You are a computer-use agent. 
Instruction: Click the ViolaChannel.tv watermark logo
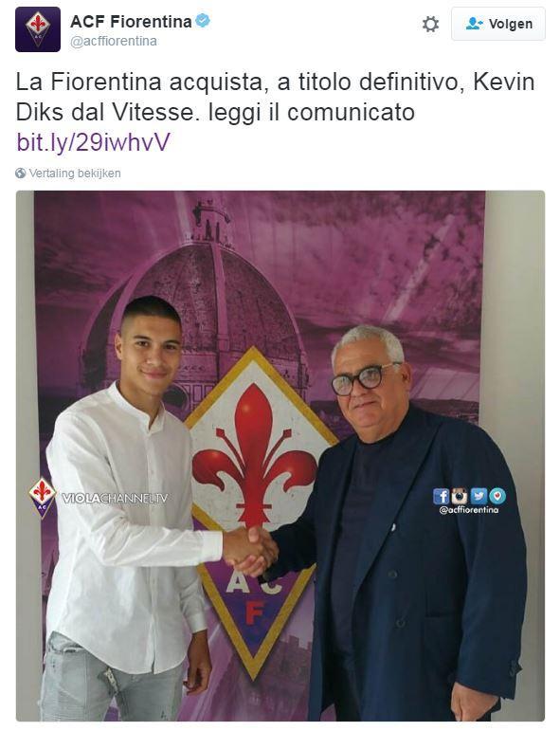coord(42,497)
